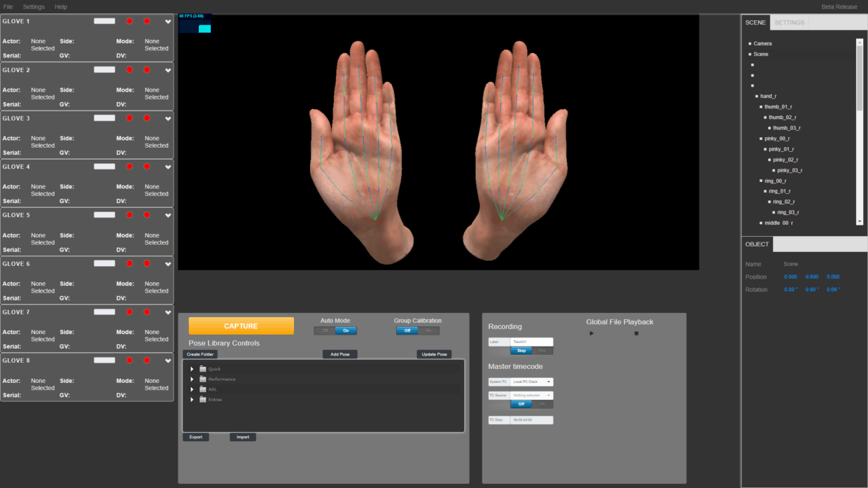Click the white color bar on Glove 5

104,215
